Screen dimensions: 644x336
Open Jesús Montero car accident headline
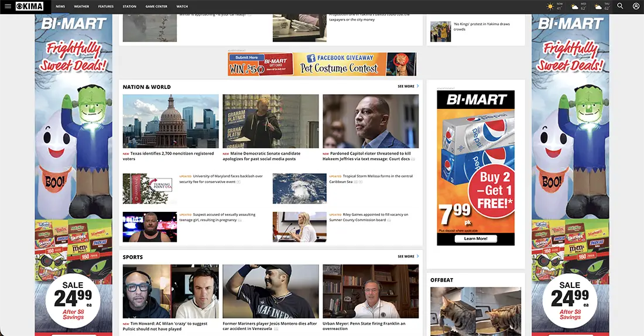pyautogui.click(x=270, y=326)
